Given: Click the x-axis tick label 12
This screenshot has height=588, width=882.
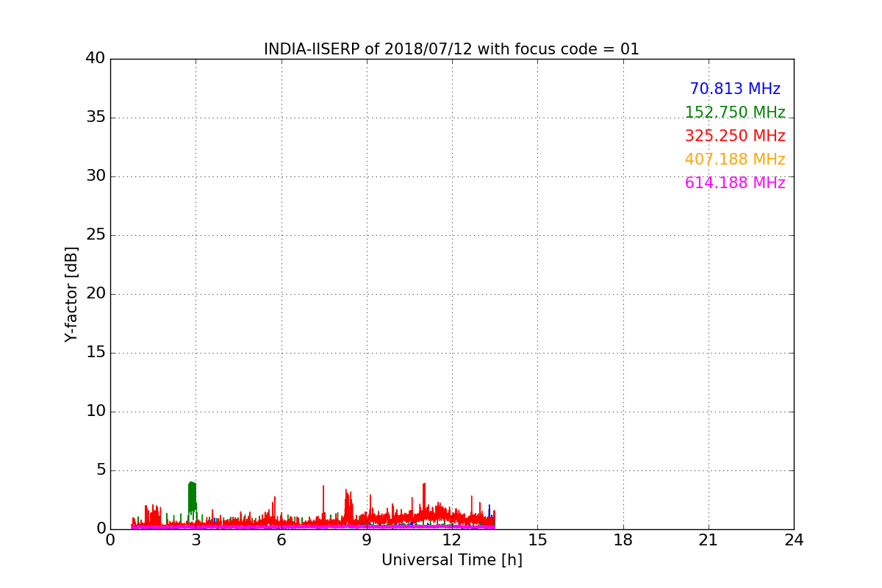Looking at the screenshot, I should coord(452,540).
